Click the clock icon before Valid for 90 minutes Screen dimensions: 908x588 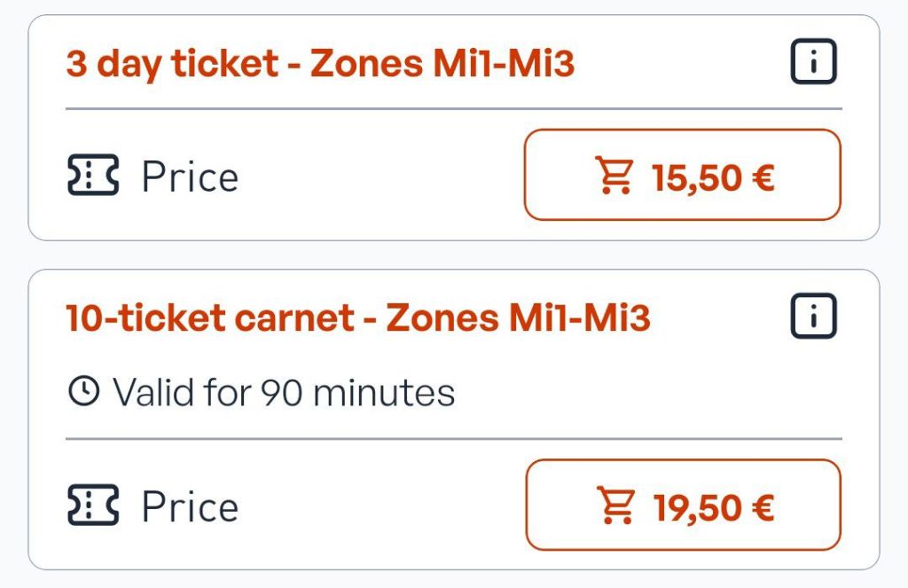tap(83, 391)
